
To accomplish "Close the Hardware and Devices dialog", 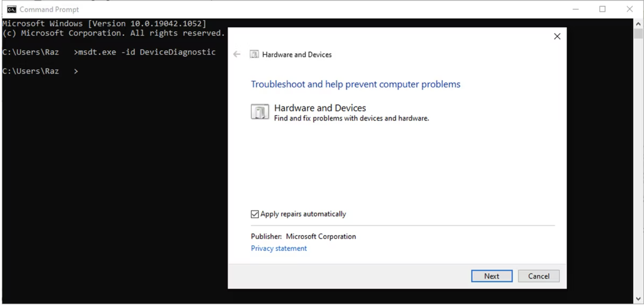I will click(x=557, y=36).
